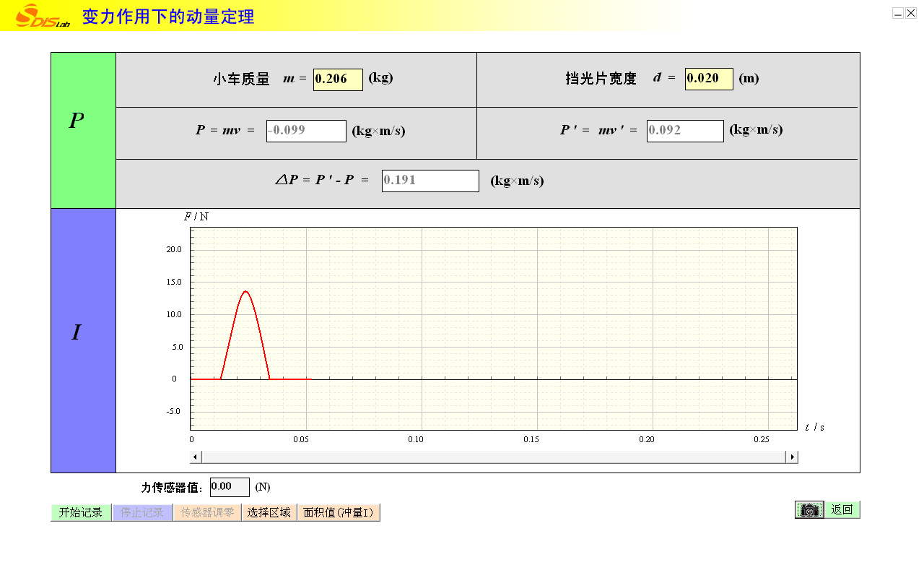
Task: Click the 力传感器值 readout box
Action: point(230,487)
